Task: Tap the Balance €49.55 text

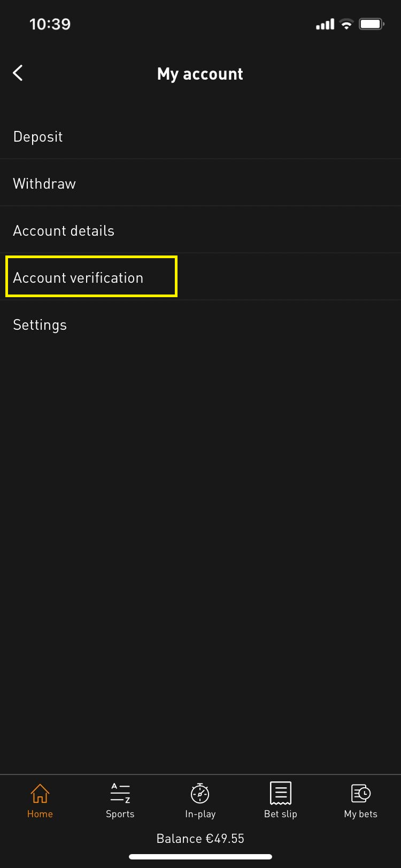Action: point(200,839)
